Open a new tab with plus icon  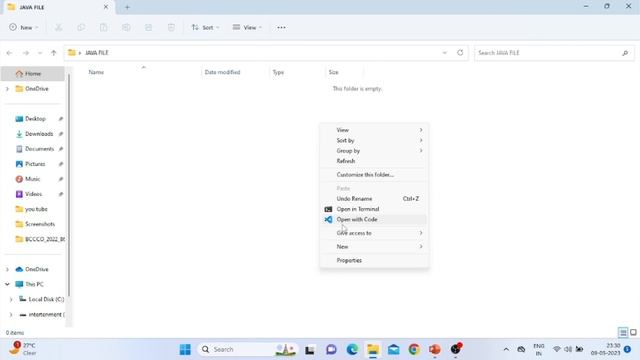tap(127, 7)
